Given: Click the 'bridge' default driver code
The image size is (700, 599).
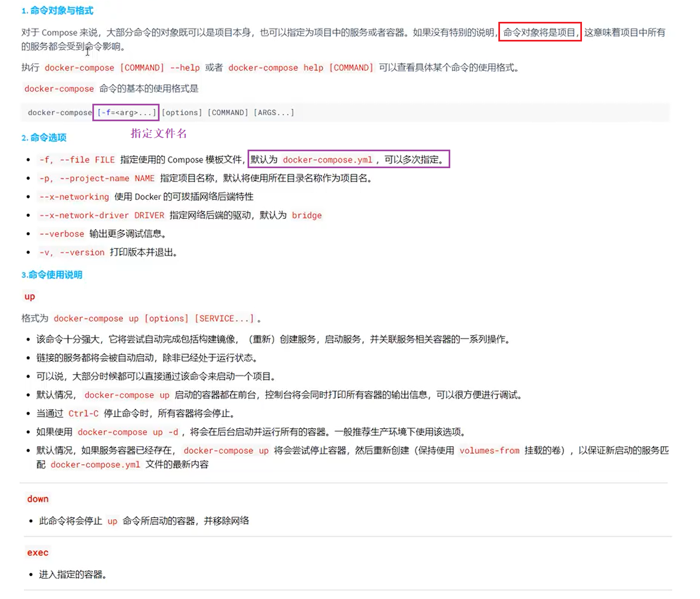Looking at the screenshot, I should [x=307, y=216].
